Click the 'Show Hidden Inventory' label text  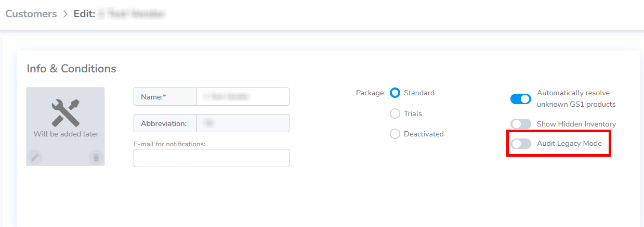[x=576, y=124]
